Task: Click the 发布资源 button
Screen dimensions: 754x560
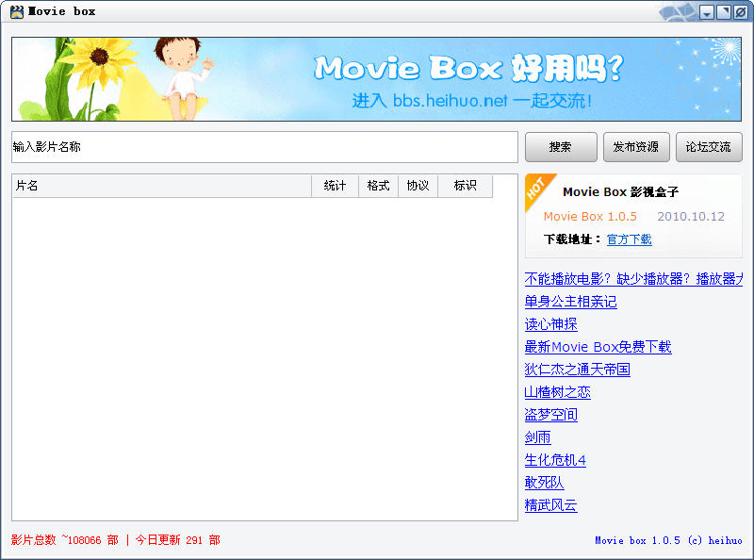Action: (x=636, y=147)
